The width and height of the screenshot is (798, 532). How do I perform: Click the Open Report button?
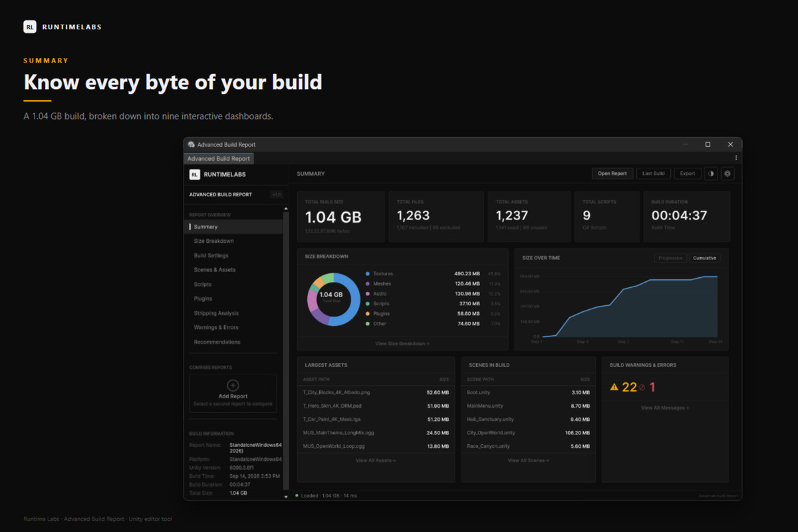pos(612,174)
